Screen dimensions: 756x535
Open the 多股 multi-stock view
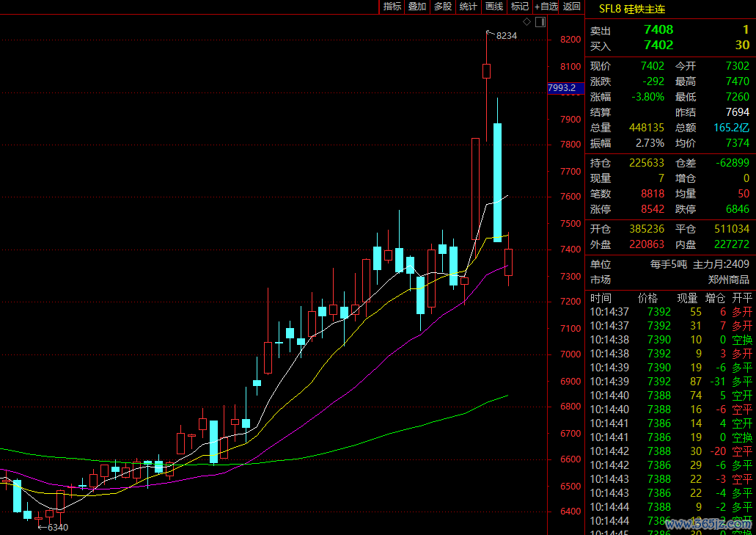coord(443,7)
